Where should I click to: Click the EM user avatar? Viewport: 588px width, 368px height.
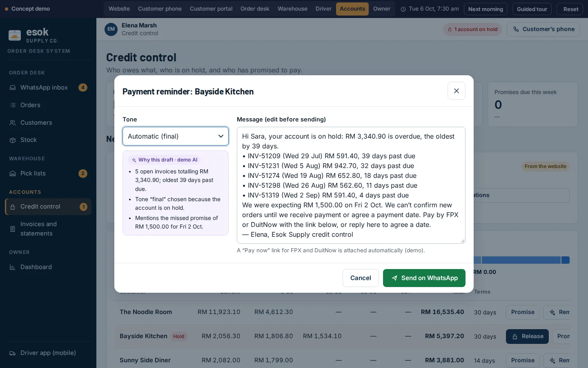111,29
